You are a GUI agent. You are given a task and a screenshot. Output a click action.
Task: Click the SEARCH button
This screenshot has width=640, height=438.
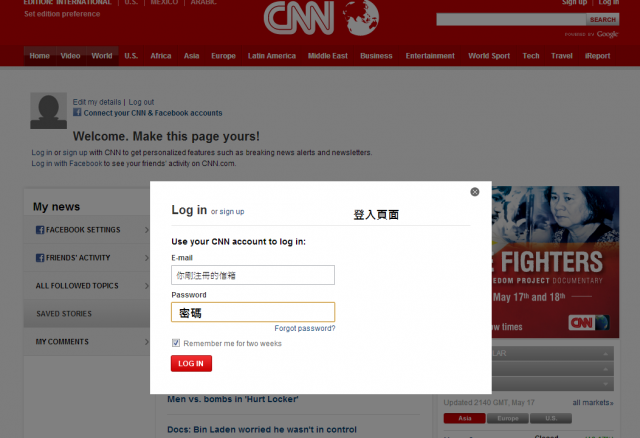coord(602,20)
